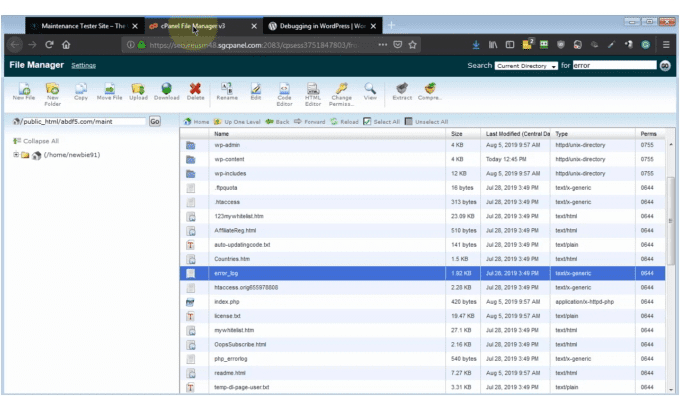Open the Firefox library icon
680x396 pixels.
[x=493, y=44]
